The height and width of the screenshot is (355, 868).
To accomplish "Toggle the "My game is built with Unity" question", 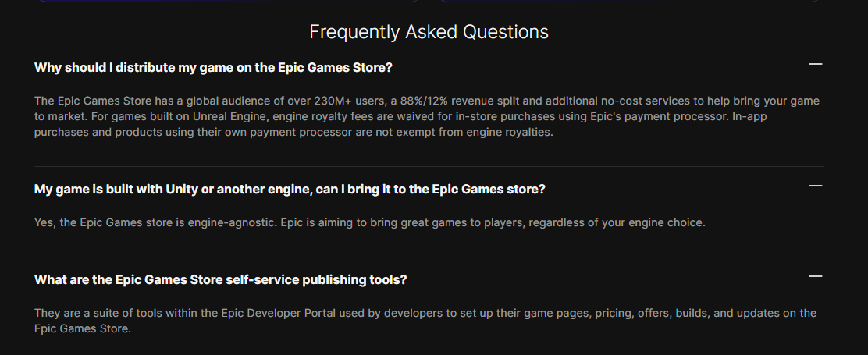I will (289, 190).
